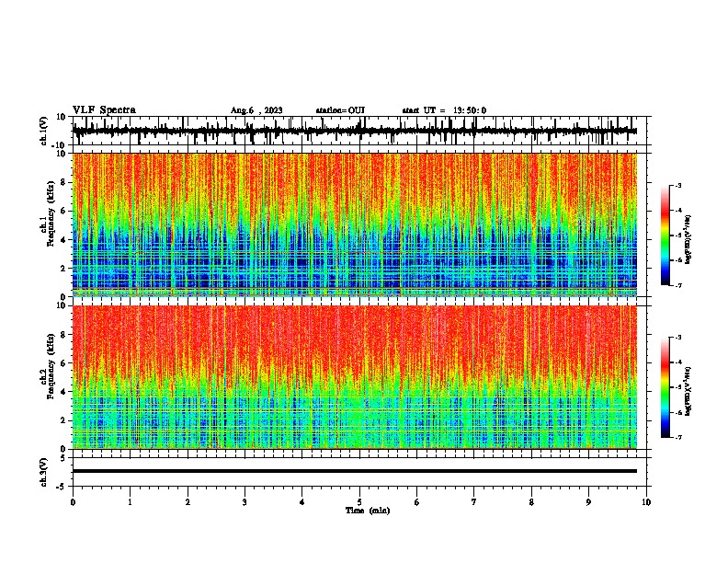728x563 pixels.
Task: Click the "6" kHz tick on ch.2 frequency axis
Action: pyautogui.click(x=63, y=362)
